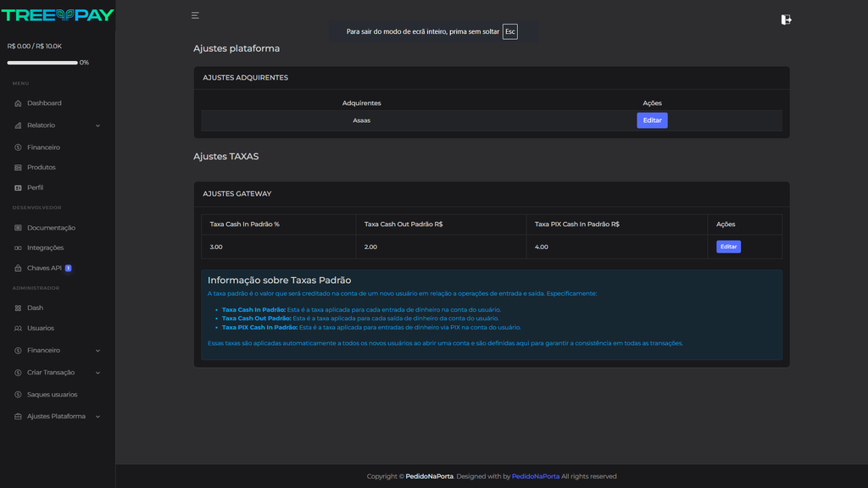
Task: Open the Documentação menu item
Action: (51, 228)
